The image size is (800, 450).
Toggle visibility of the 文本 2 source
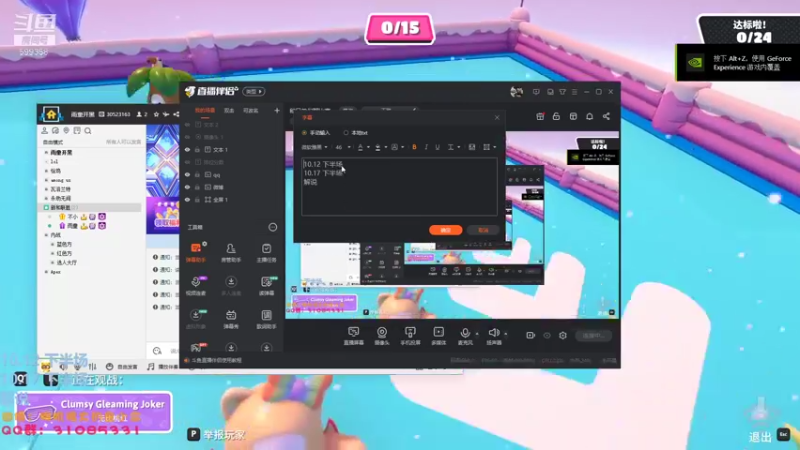pos(187,124)
